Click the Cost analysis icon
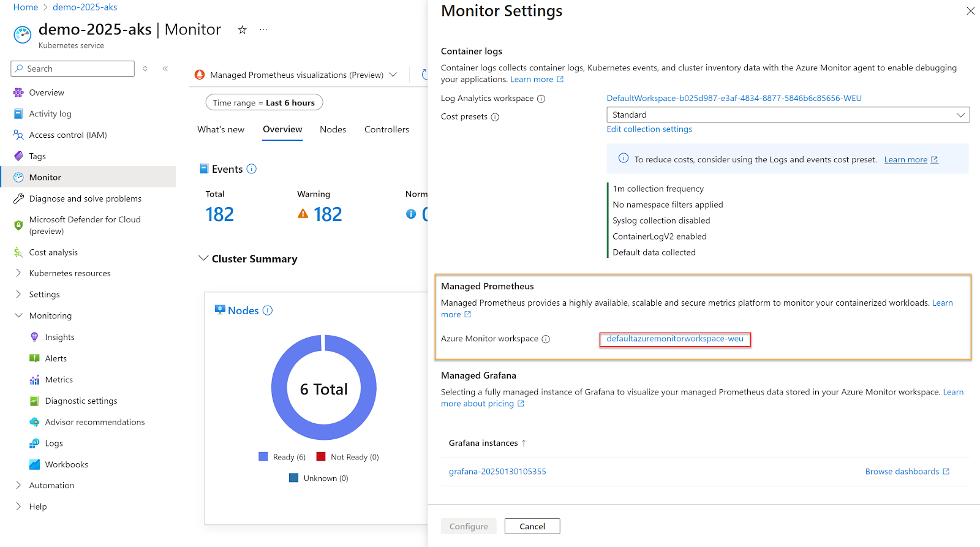Screen dimensions: 980x547 click(18, 252)
